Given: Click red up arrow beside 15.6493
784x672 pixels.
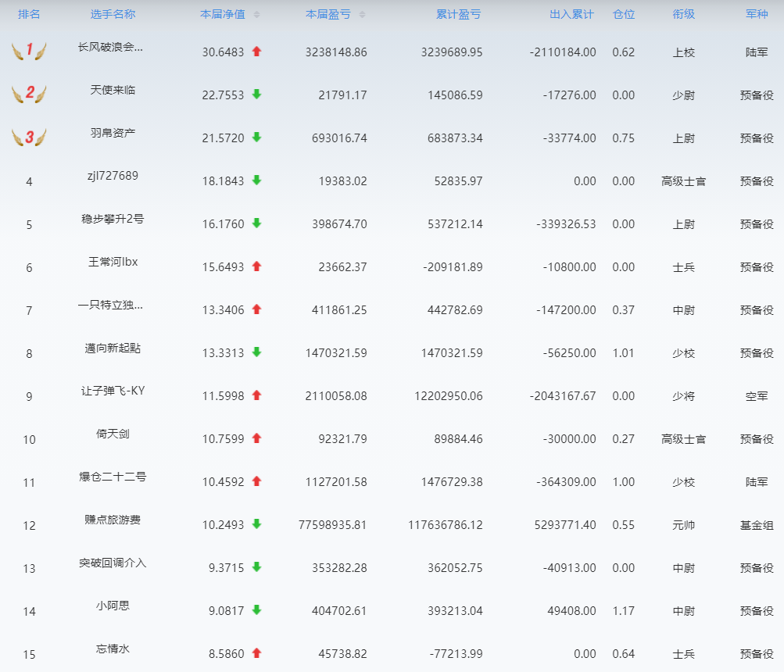Looking at the screenshot, I should (x=257, y=266).
